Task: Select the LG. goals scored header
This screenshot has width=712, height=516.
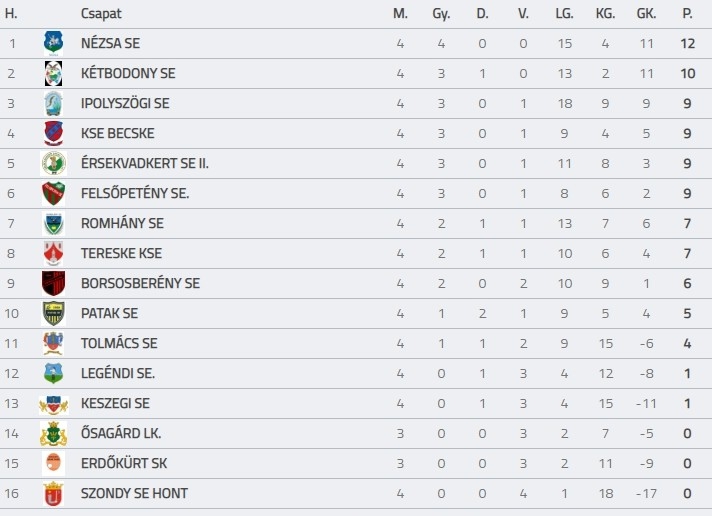Action: click(x=564, y=14)
